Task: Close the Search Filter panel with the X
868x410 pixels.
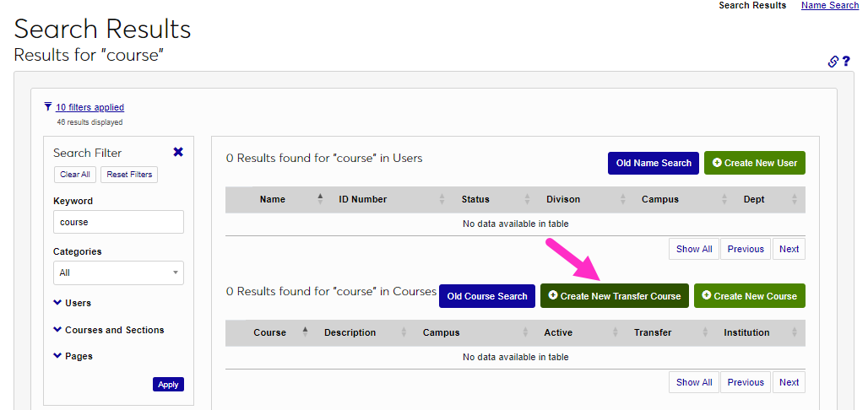Action: pos(178,152)
